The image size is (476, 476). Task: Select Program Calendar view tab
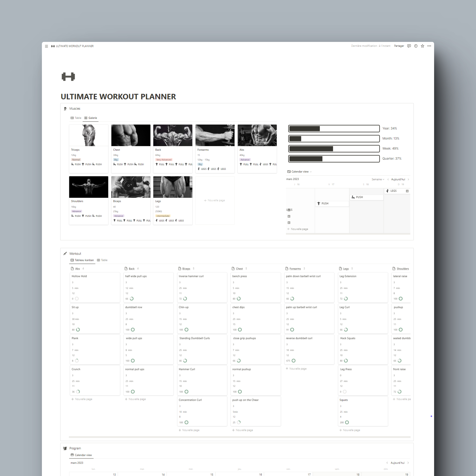point(81,455)
